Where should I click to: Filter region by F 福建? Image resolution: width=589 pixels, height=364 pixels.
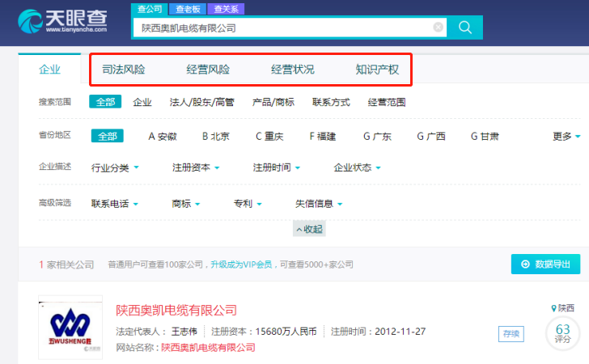pyautogui.click(x=323, y=137)
